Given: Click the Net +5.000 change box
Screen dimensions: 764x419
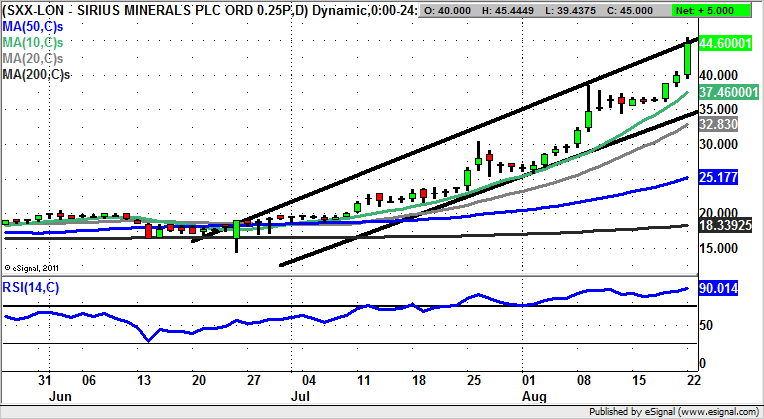Looking at the screenshot, I should [x=722, y=11].
